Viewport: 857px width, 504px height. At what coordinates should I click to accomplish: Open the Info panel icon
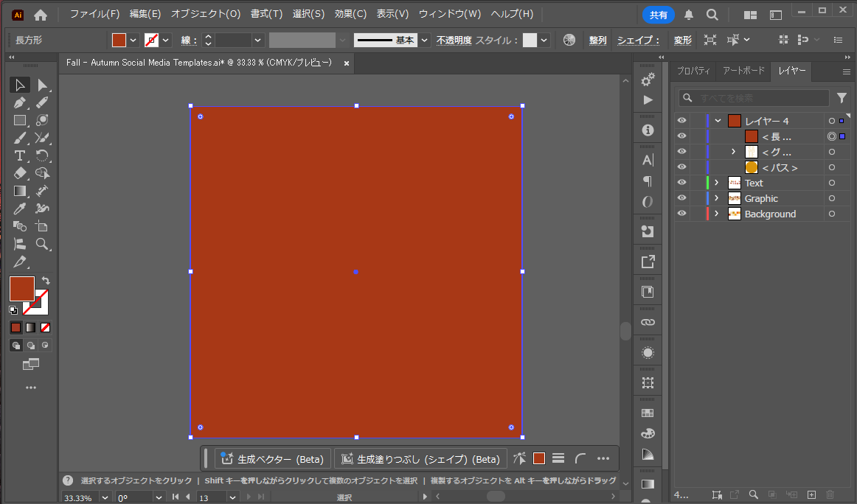[648, 130]
